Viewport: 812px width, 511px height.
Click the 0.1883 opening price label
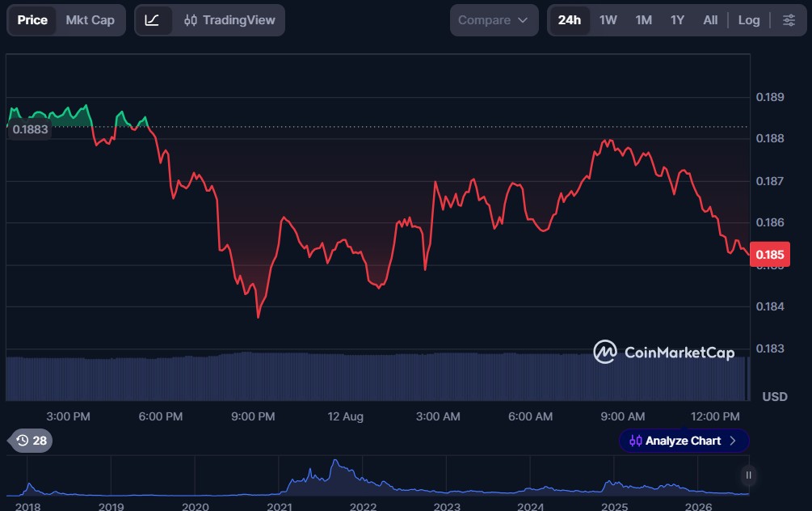(x=30, y=129)
